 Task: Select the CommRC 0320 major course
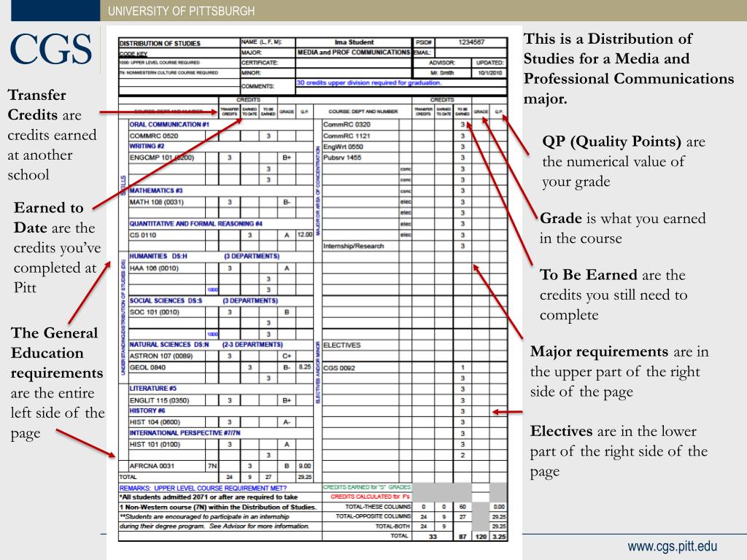pos(347,124)
